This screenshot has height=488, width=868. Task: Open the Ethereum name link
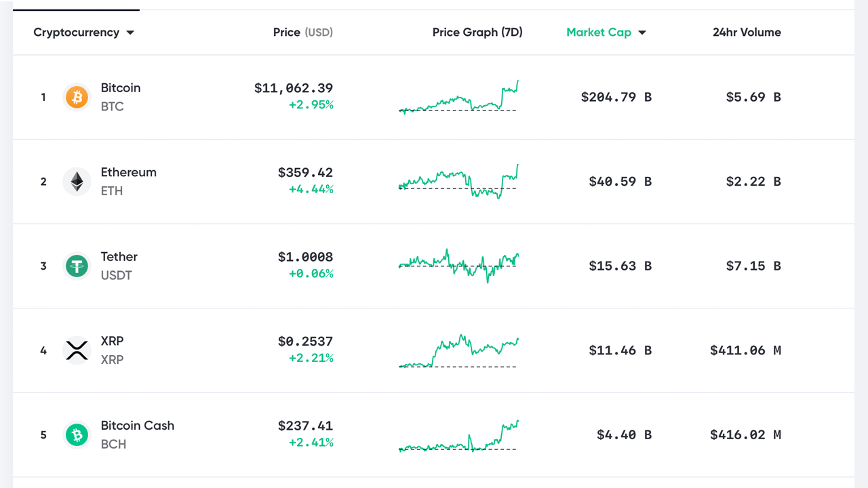(x=128, y=172)
